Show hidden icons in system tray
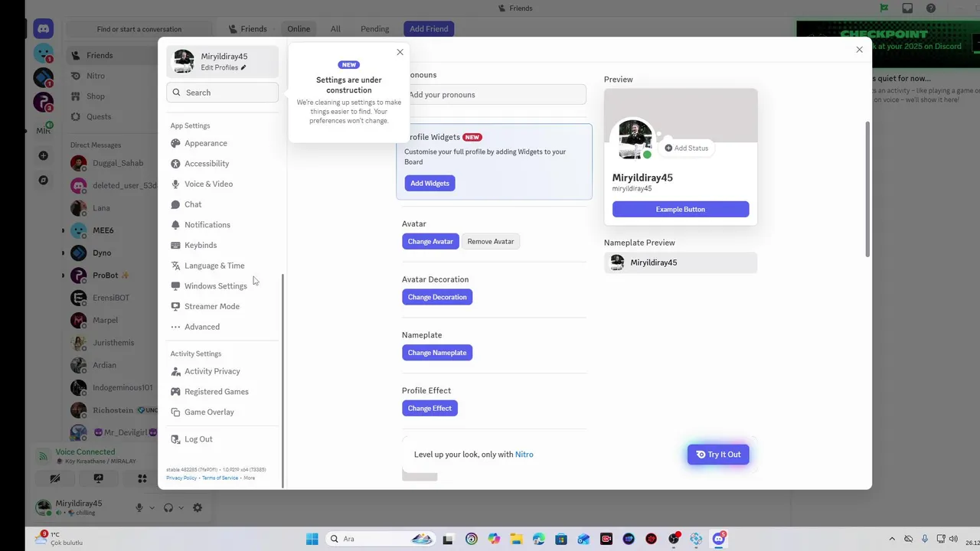Screen dimensions: 980x551 [x=892, y=539]
